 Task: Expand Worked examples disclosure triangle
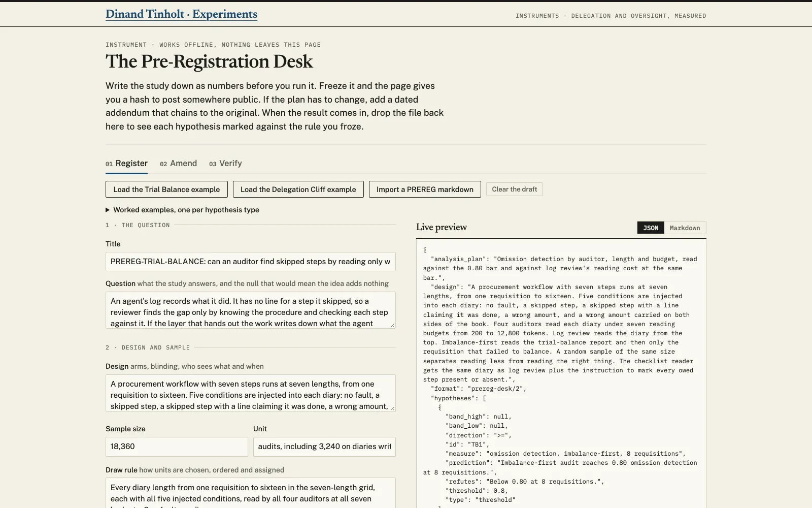click(108, 210)
